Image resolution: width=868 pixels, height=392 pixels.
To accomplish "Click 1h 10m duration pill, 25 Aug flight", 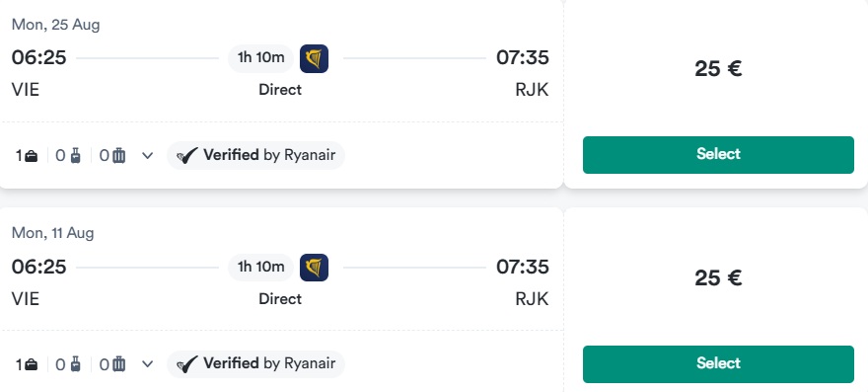I will [x=260, y=58].
